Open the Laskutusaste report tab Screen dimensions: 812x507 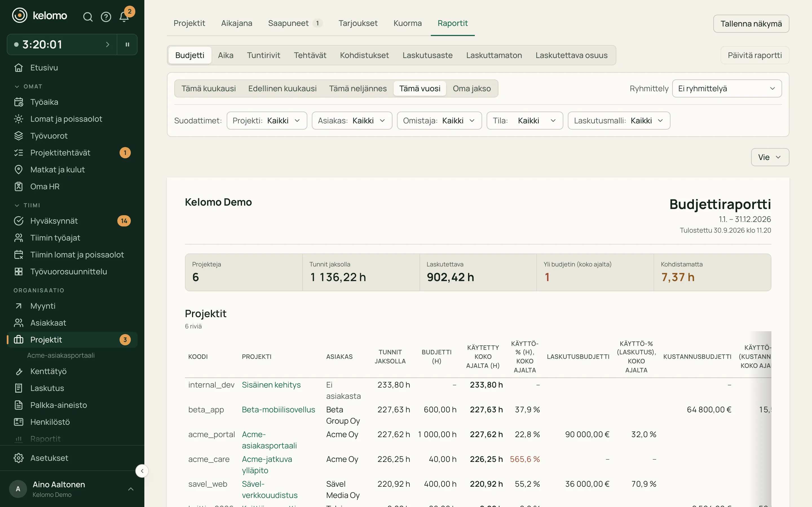coord(427,55)
